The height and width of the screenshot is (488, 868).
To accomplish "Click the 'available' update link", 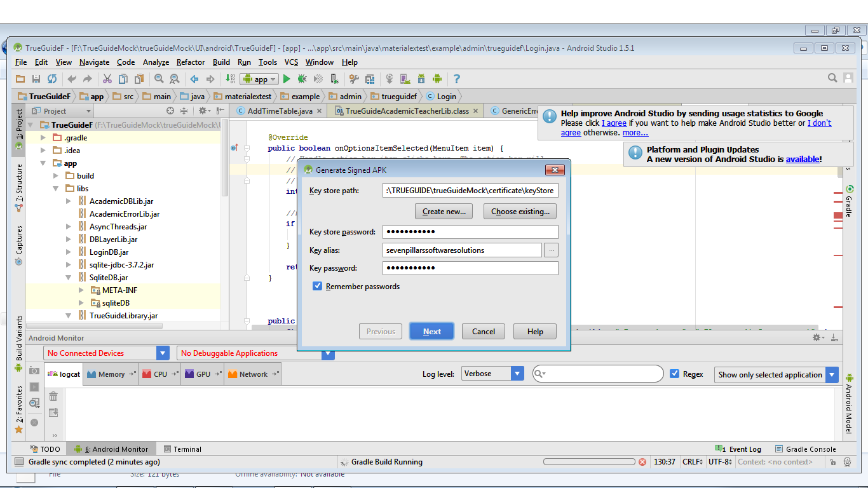I will click(803, 159).
